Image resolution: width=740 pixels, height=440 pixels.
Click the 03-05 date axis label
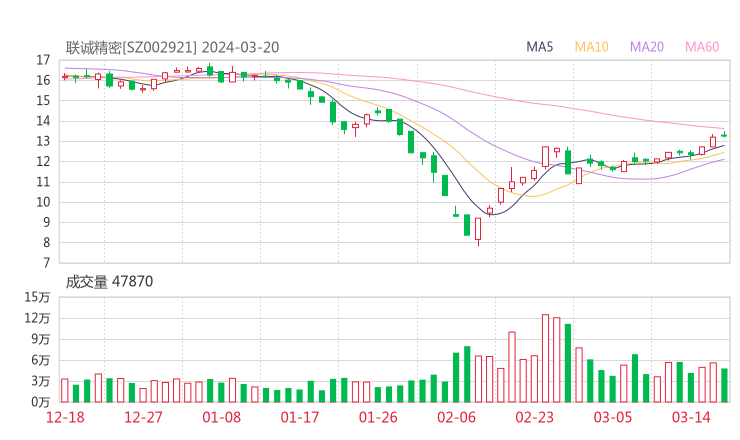coord(613,418)
